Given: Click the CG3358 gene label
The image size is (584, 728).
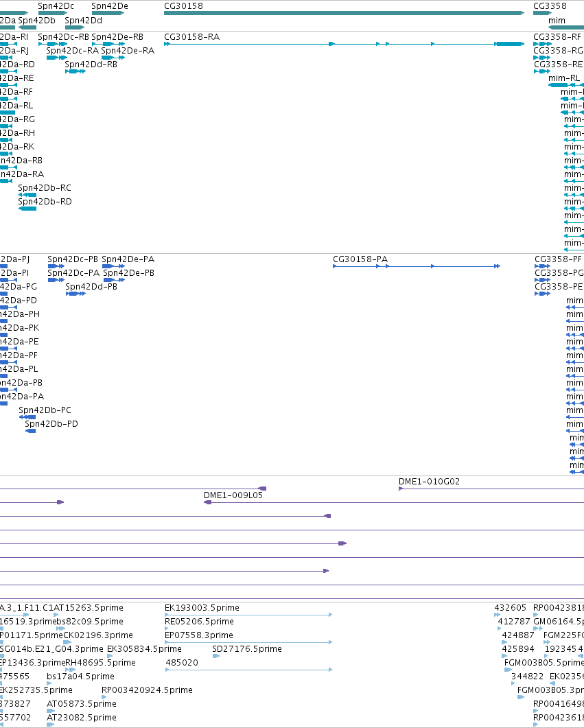Looking at the screenshot, I should point(550,6).
